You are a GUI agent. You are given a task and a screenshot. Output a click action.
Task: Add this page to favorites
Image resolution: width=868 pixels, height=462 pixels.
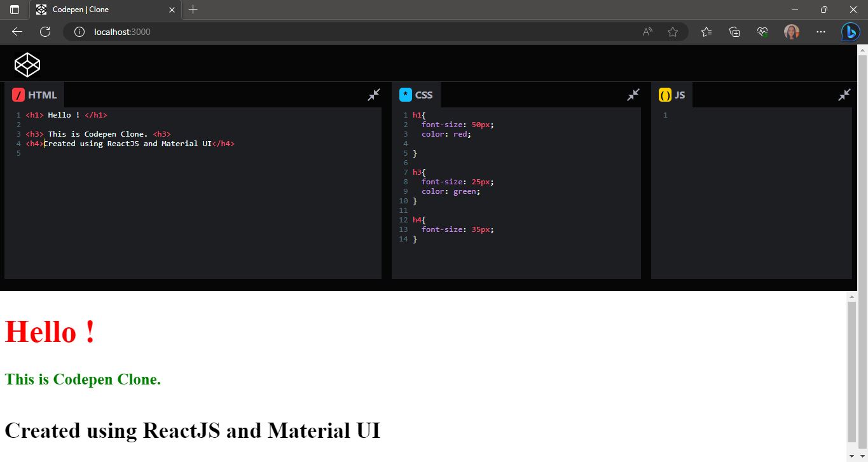673,32
